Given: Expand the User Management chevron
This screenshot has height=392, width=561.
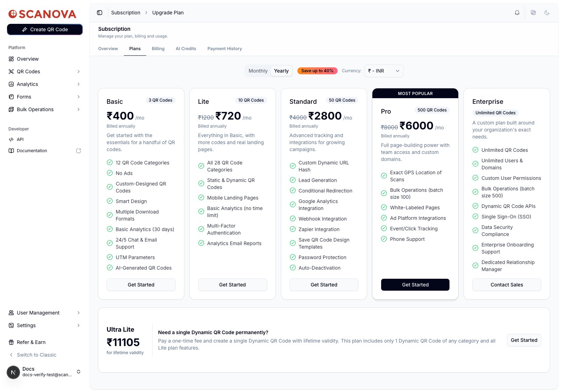Looking at the screenshot, I should [x=79, y=313].
